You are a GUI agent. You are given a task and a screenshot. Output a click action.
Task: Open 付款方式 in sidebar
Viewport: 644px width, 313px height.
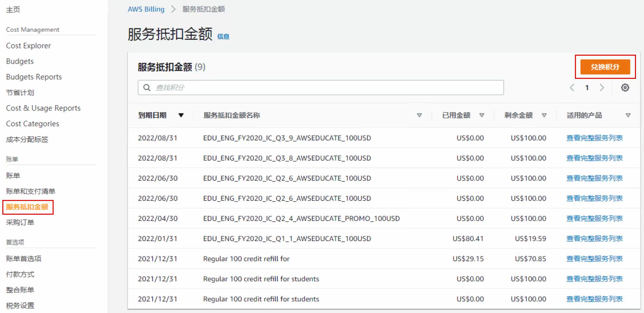pyautogui.click(x=20, y=274)
